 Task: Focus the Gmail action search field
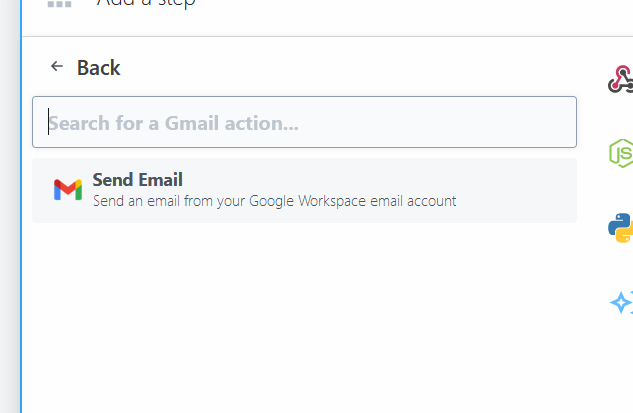tap(304, 123)
